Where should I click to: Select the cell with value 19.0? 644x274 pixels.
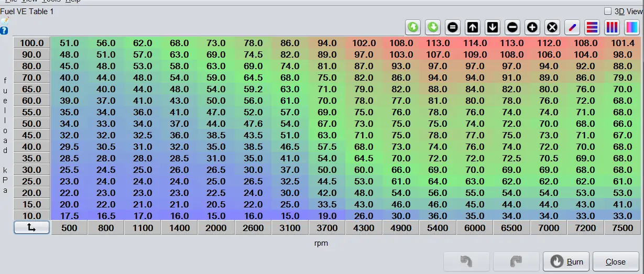click(327, 215)
